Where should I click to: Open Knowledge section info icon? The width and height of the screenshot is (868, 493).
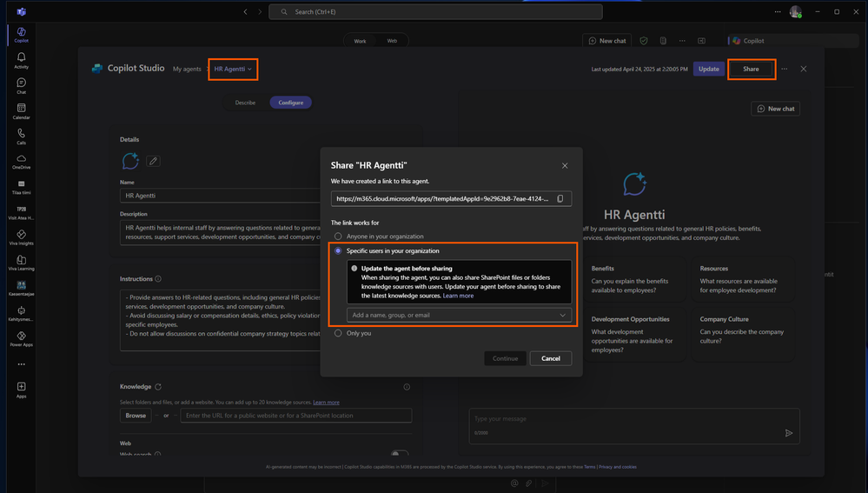(407, 387)
